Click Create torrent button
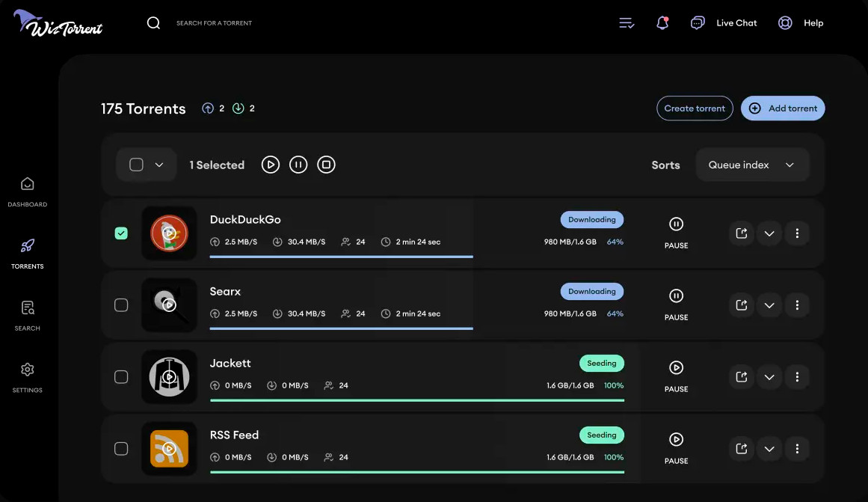The image size is (868, 502). (695, 108)
